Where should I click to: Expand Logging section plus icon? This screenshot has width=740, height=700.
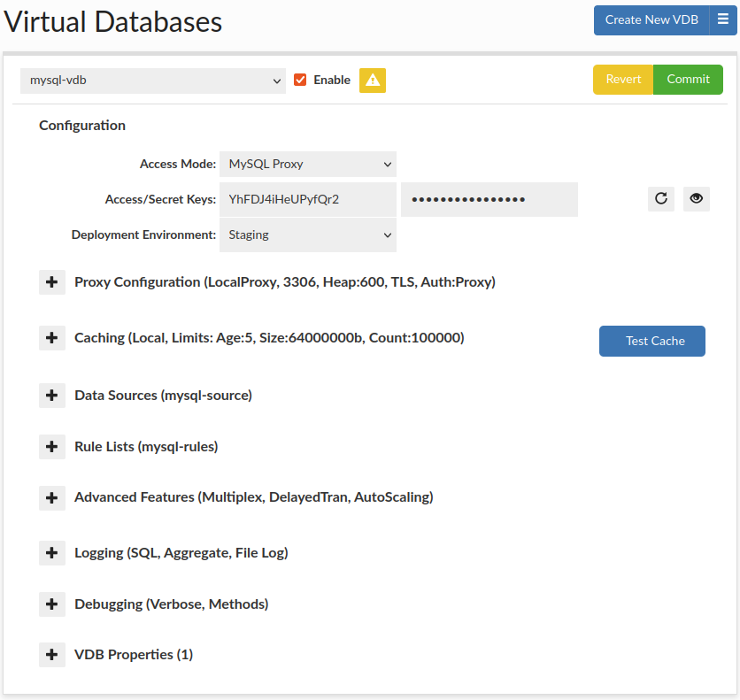pyautogui.click(x=52, y=553)
